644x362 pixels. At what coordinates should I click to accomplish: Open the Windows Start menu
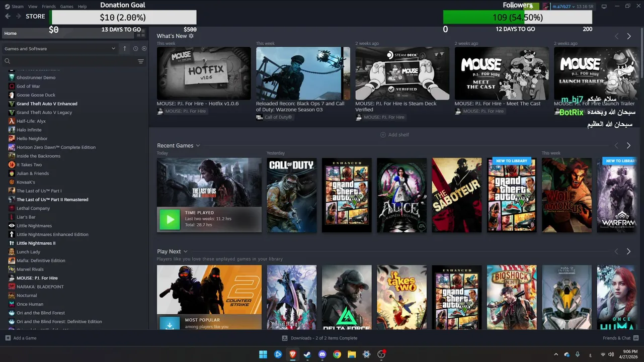(x=263, y=354)
